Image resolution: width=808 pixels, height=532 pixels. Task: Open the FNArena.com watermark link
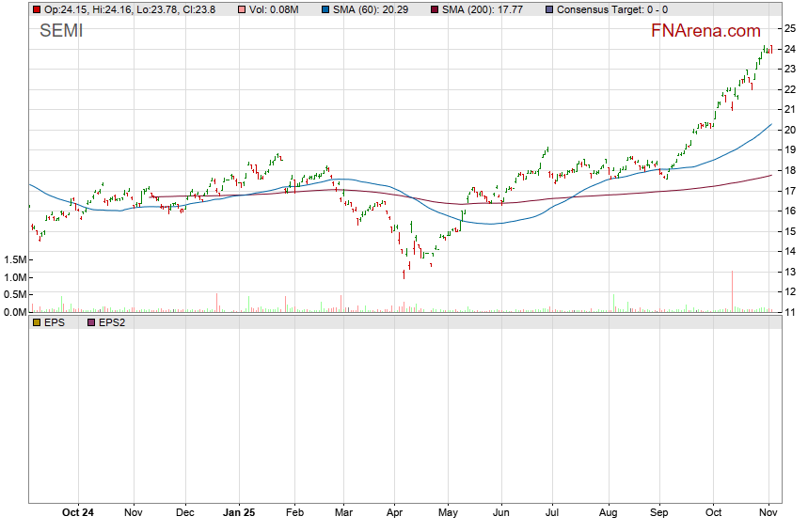[x=705, y=31]
